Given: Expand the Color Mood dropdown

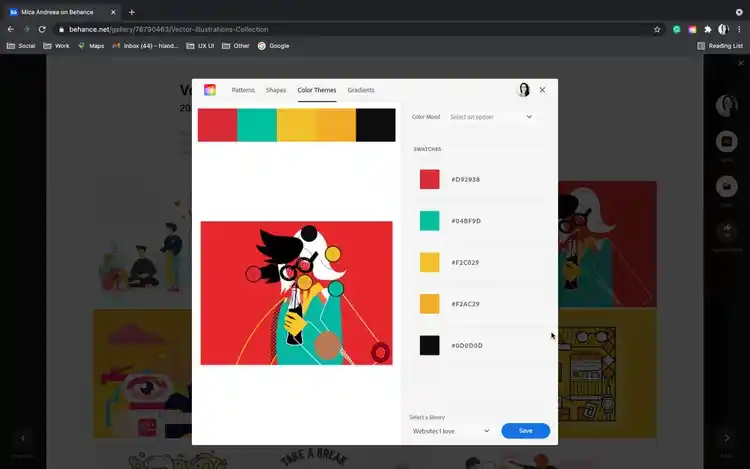Looking at the screenshot, I should (491, 117).
